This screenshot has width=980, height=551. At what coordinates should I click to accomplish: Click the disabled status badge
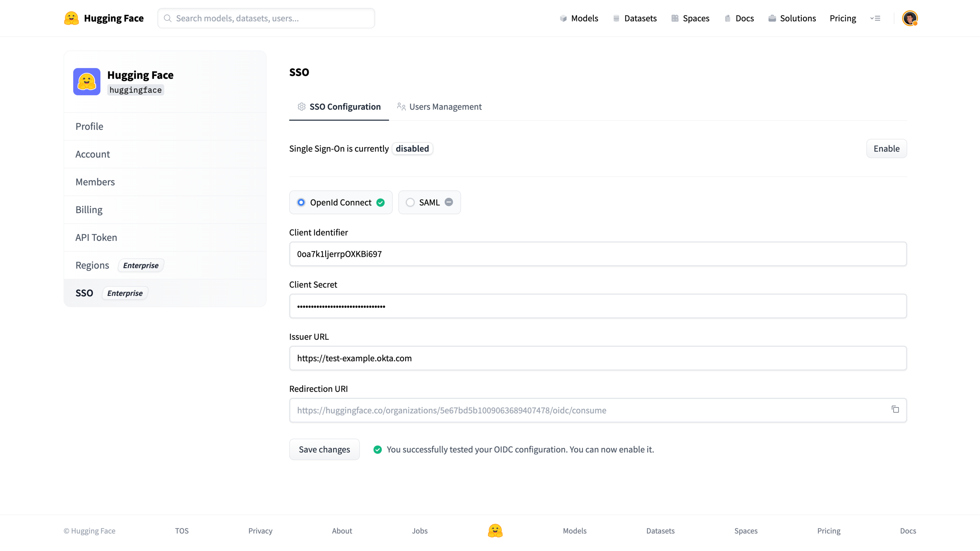(412, 148)
